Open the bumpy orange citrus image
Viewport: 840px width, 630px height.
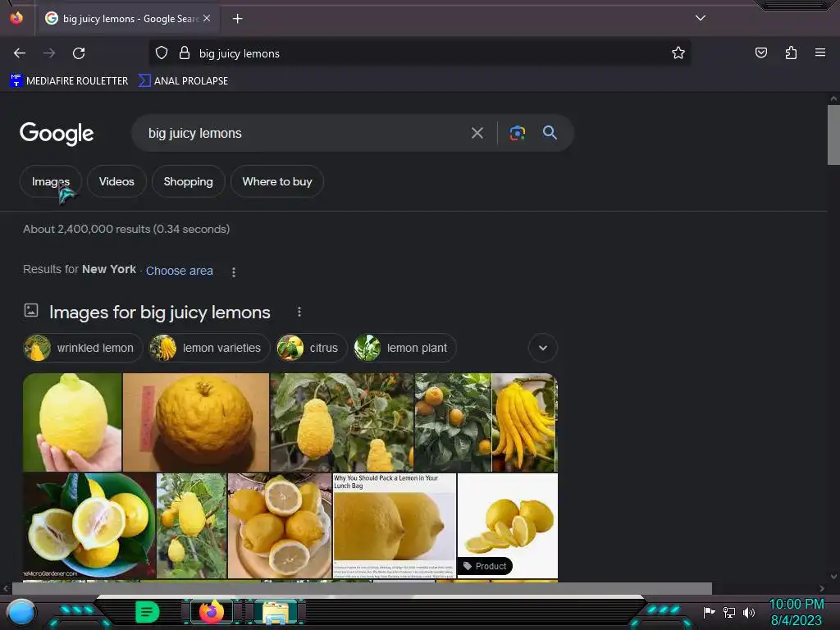click(x=196, y=422)
